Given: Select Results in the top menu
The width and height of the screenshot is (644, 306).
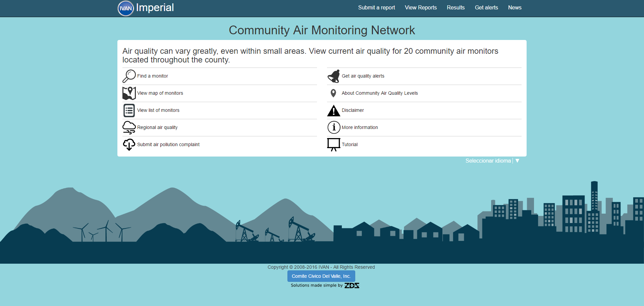Looking at the screenshot, I should (x=455, y=8).
